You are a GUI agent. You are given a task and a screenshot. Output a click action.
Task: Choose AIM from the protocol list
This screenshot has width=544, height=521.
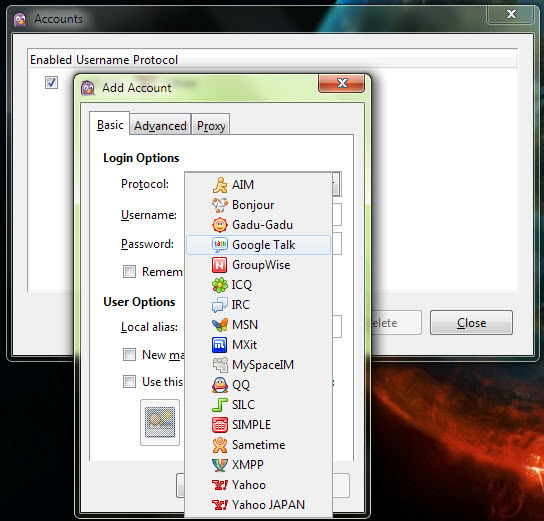pos(258,185)
